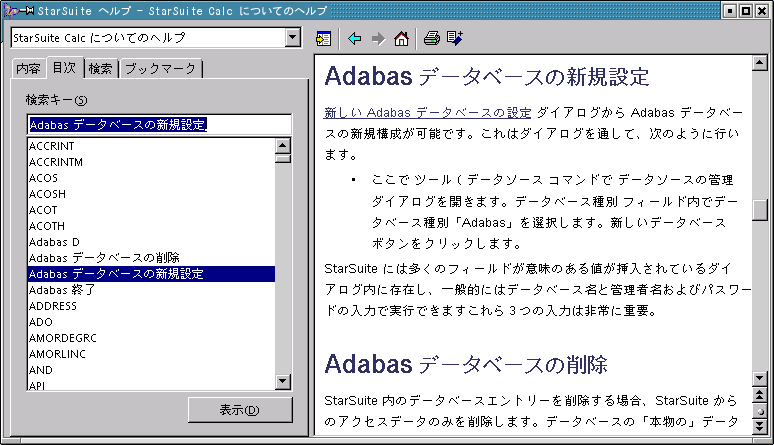Screen dimensions: 774x445
Task: Go forward with the gray right arrow
Action: coord(378,38)
